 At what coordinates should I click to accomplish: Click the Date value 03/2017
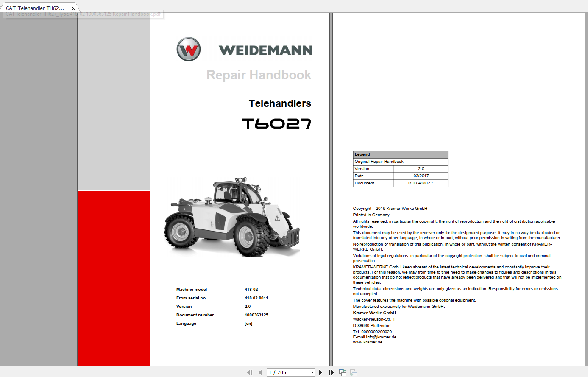click(421, 176)
